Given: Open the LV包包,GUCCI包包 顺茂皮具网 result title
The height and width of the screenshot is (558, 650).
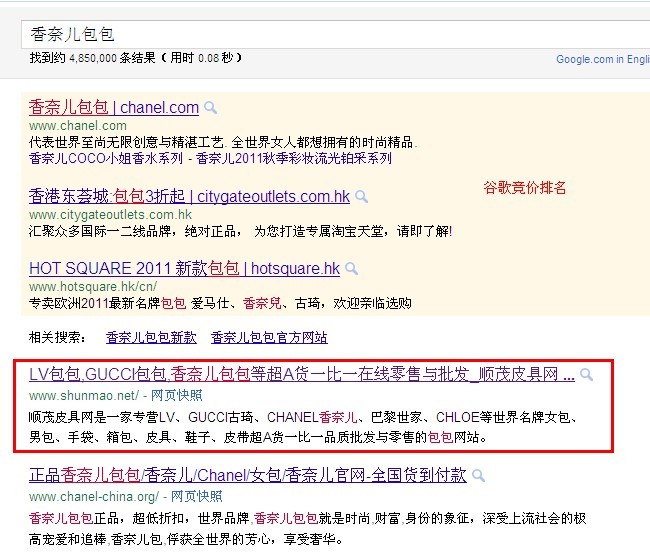Looking at the screenshot, I should [302, 374].
